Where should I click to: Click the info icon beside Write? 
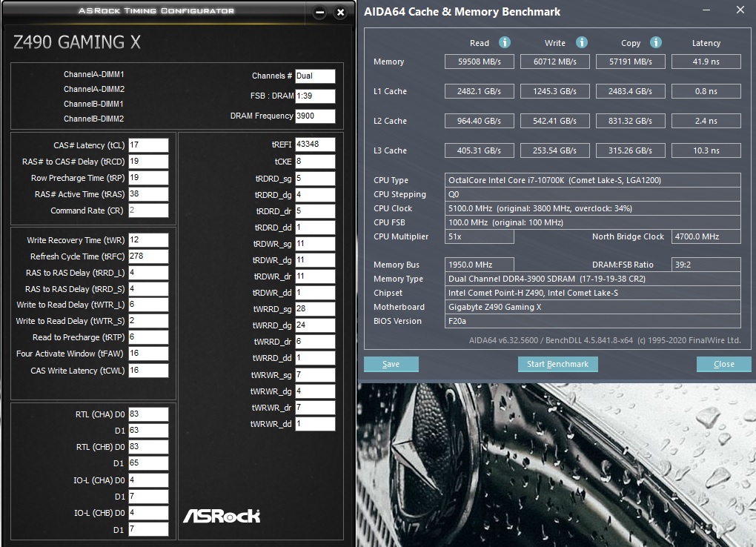(x=582, y=43)
